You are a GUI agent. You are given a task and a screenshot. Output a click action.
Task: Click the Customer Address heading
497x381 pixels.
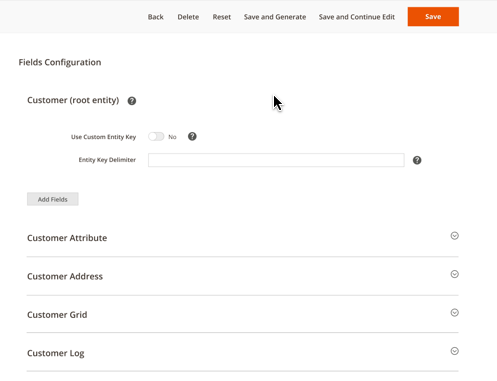point(65,276)
